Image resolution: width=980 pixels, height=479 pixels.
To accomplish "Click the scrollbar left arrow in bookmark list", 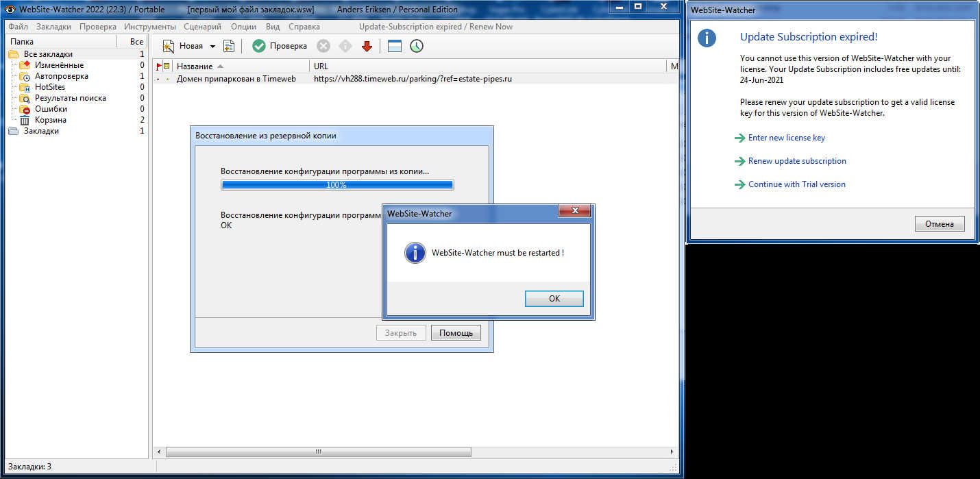I will pyautogui.click(x=160, y=452).
